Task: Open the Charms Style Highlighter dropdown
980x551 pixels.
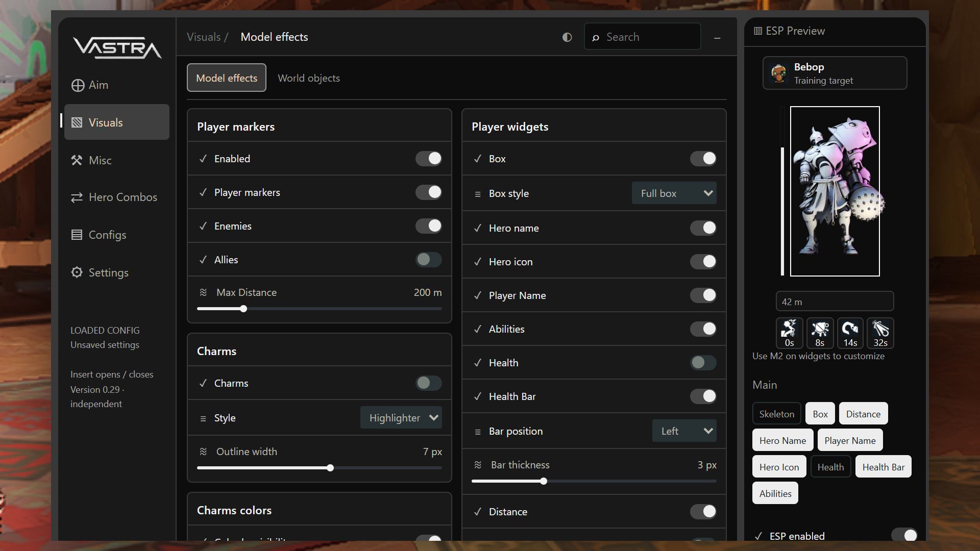Action: pyautogui.click(x=401, y=418)
